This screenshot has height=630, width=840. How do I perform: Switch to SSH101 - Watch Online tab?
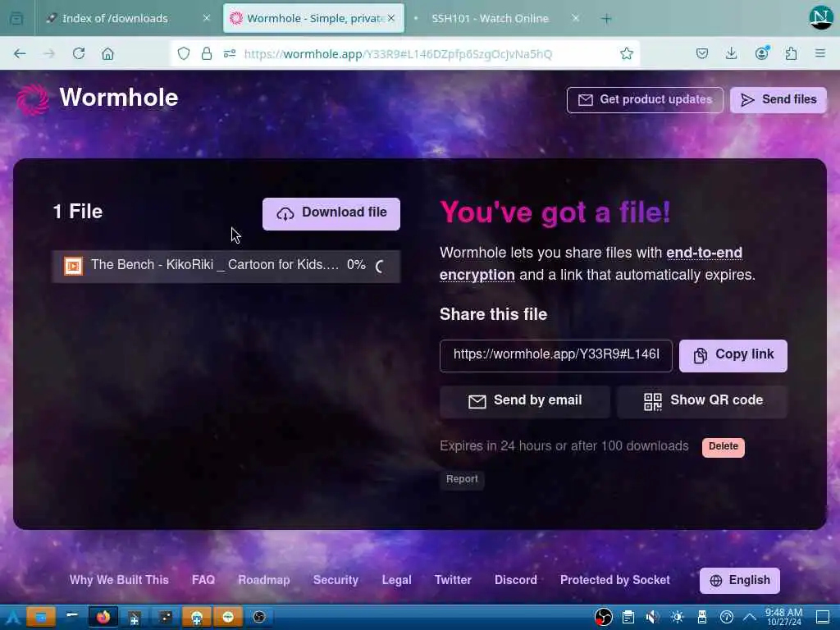[x=490, y=18]
